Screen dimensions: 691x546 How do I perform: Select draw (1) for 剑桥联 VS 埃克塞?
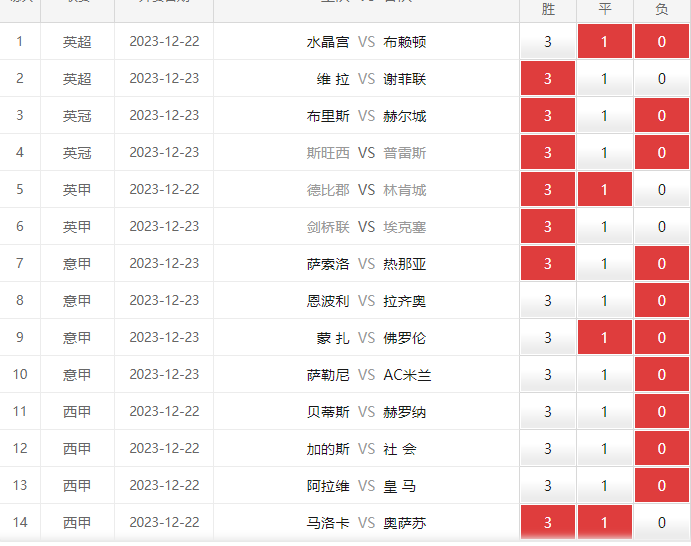pyautogui.click(x=605, y=227)
